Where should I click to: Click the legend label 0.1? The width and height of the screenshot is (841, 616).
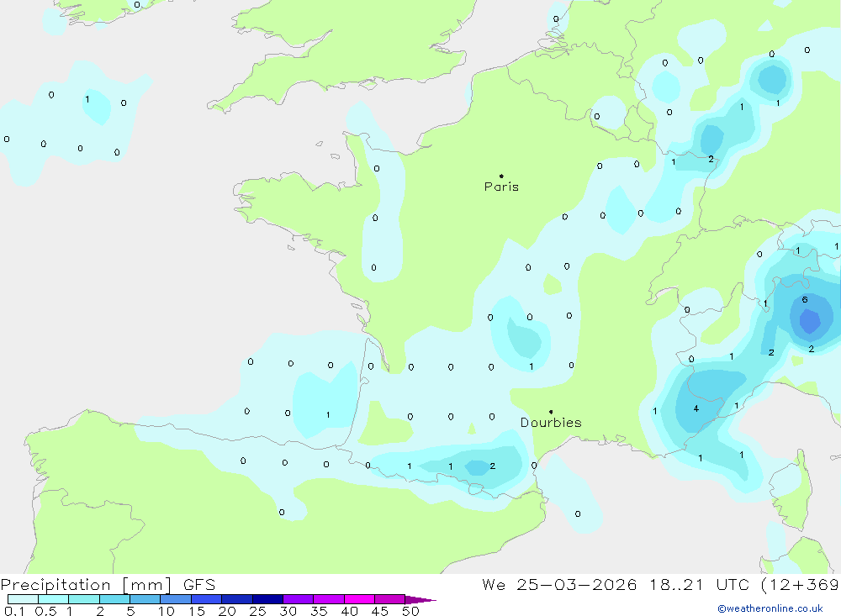coord(14,611)
